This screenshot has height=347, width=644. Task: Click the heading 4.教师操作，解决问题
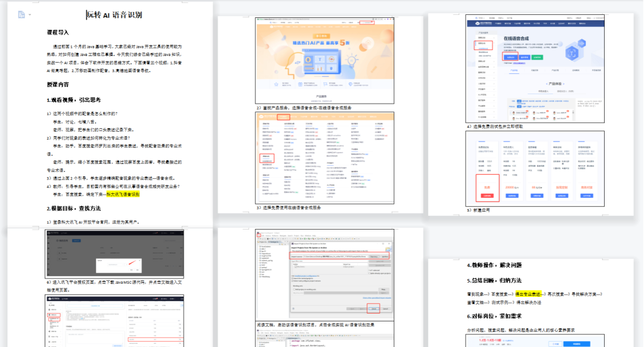click(x=494, y=265)
